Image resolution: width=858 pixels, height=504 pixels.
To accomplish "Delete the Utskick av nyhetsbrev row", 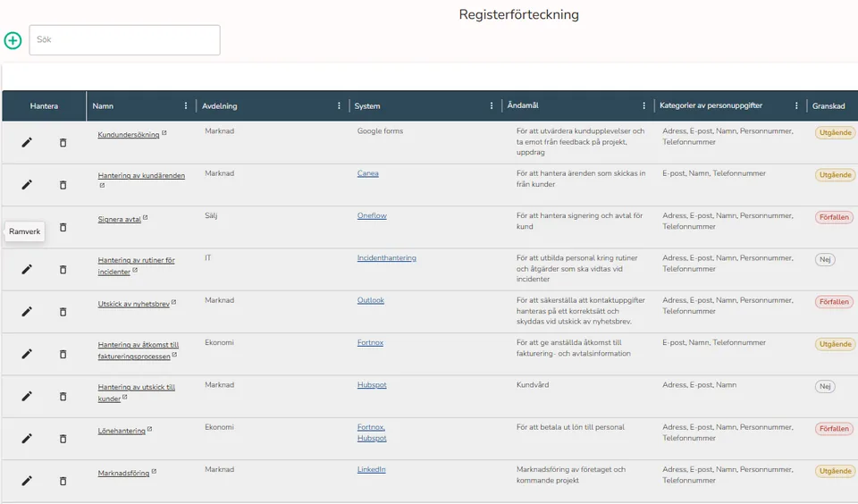I will coord(63,312).
